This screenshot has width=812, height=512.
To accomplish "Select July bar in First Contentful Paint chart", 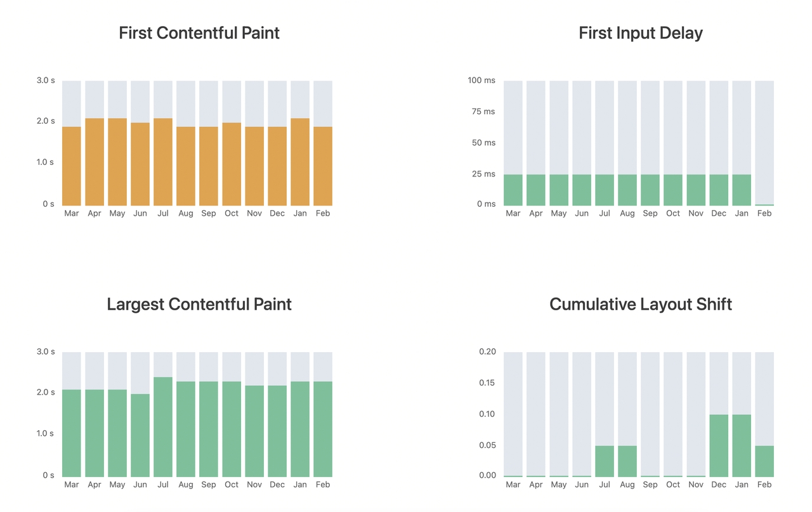I will pos(163,162).
